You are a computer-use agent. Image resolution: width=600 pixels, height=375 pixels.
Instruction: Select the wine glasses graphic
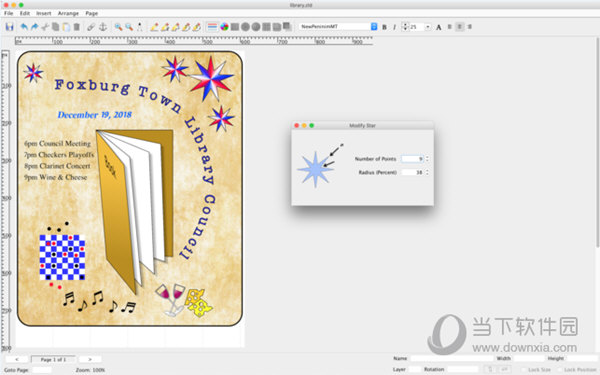click(170, 300)
